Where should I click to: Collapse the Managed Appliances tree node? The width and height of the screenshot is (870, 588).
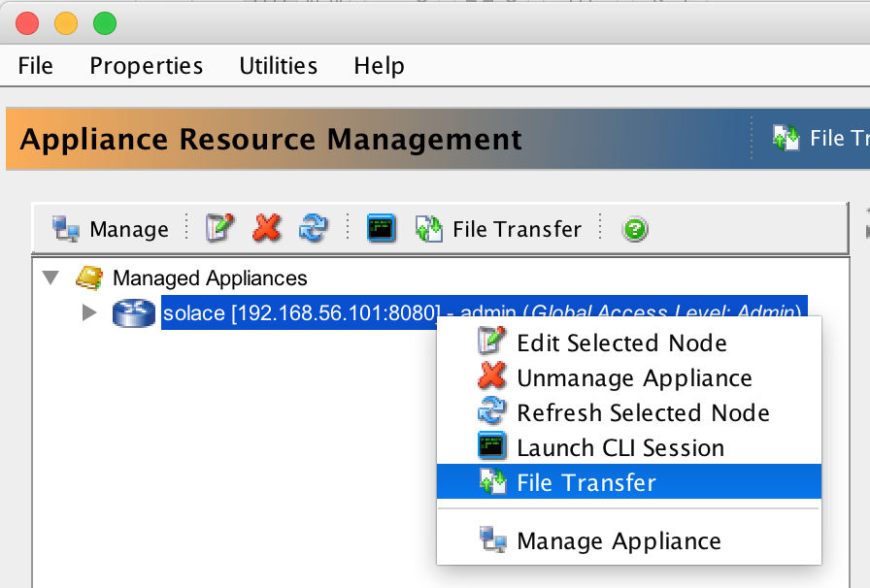[51, 278]
